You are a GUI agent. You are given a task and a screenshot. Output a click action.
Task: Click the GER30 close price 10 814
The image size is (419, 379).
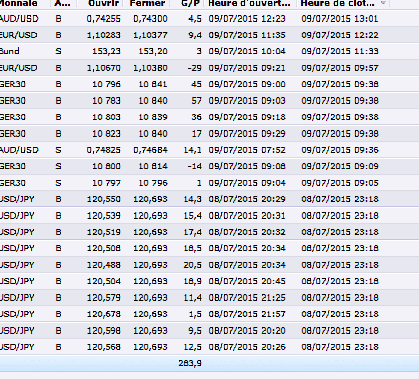[x=153, y=166]
